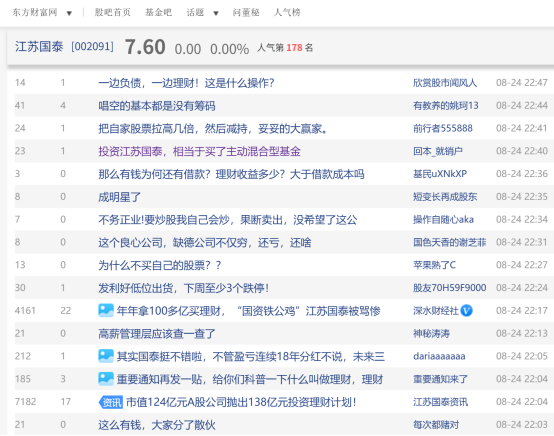Click the 资讯 tag icon
This screenshot has width=554, height=436.
pos(111,402)
